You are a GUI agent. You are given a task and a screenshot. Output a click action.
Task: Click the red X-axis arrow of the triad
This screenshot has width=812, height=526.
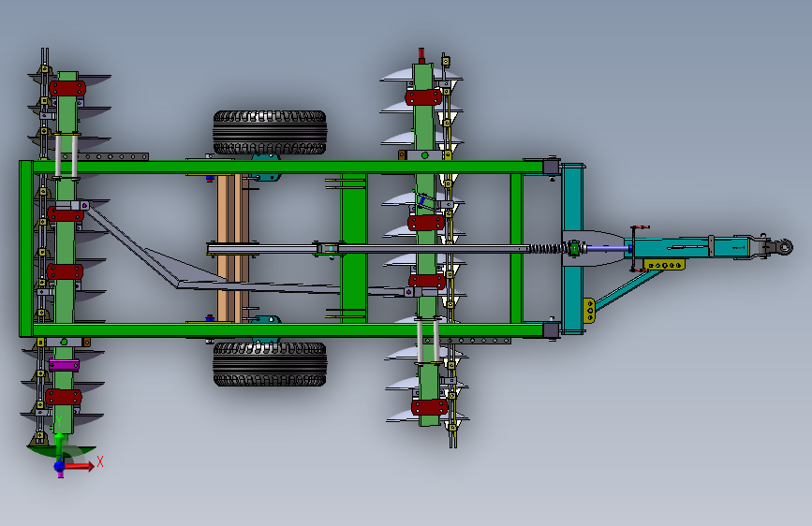tap(79, 466)
